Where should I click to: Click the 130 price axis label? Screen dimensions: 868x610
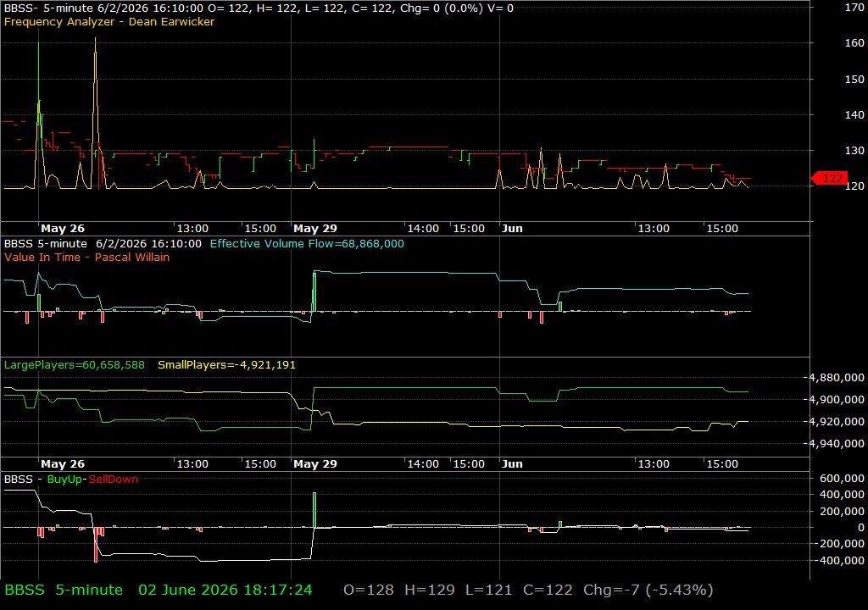[854, 150]
